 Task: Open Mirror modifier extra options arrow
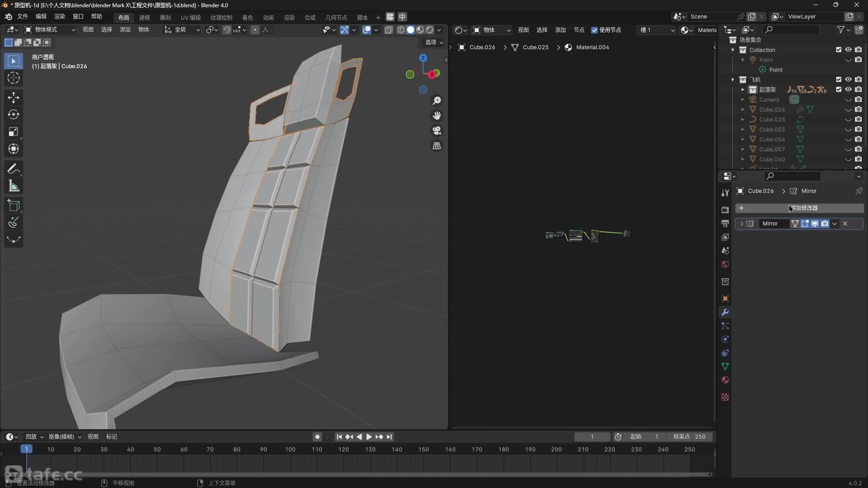tap(835, 224)
